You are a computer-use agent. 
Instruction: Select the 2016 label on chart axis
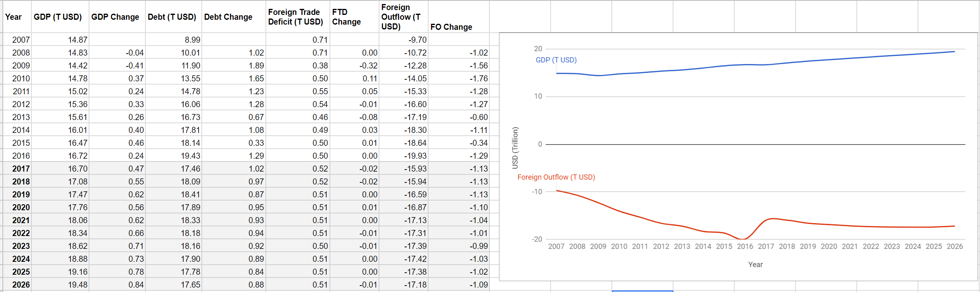745,246
